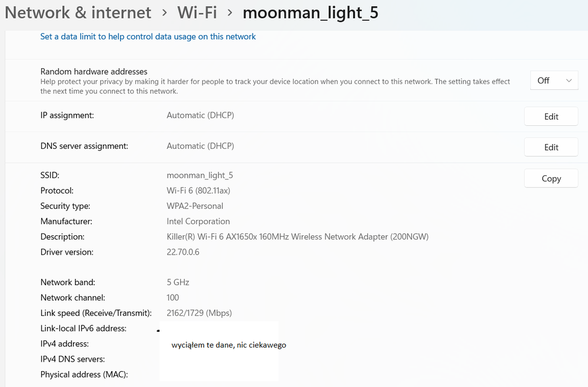Edit the DNS server assignment
Viewport: 588px width, 387px height.
click(x=550, y=146)
